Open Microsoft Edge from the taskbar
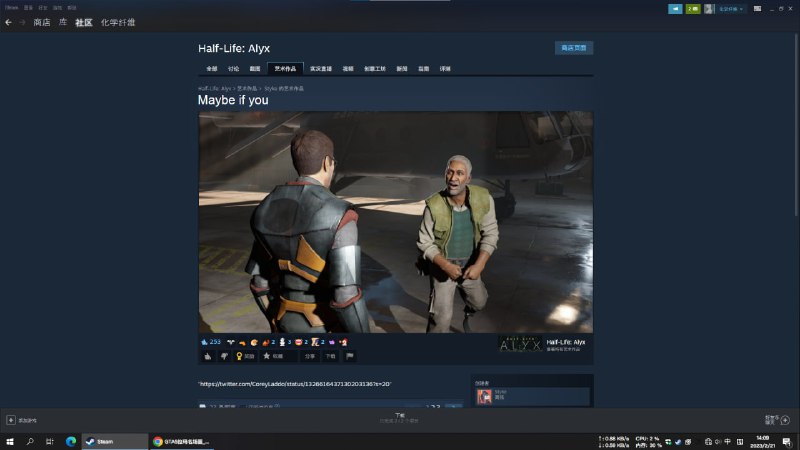 point(71,441)
